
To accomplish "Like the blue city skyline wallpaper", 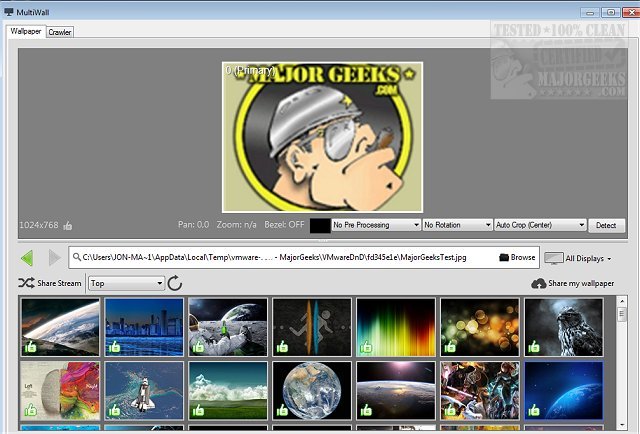I will tap(114, 347).
